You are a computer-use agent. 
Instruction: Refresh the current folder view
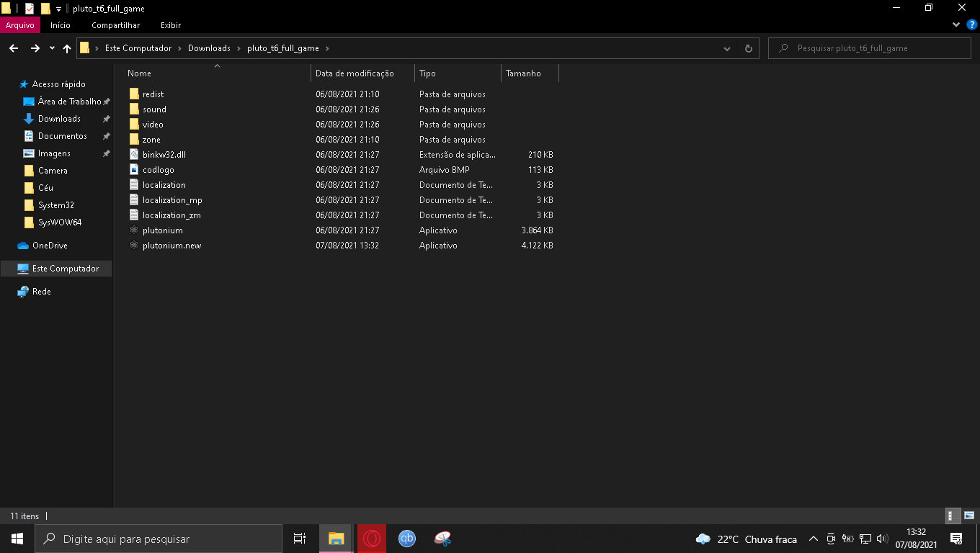click(x=748, y=48)
